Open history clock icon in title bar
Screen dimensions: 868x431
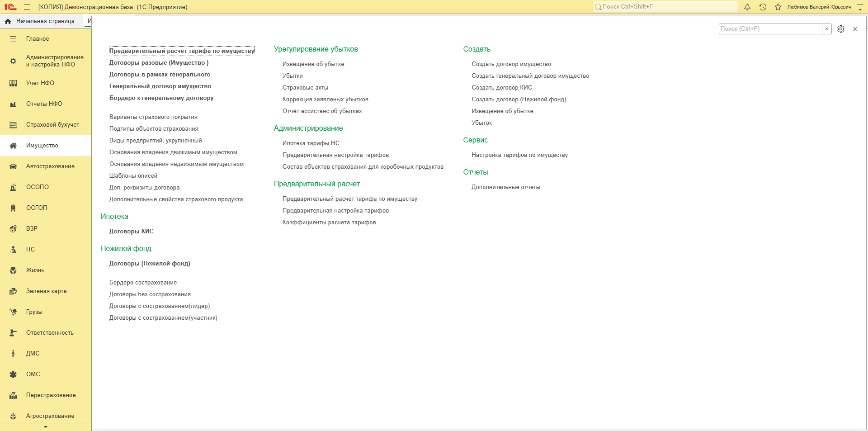click(763, 7)
